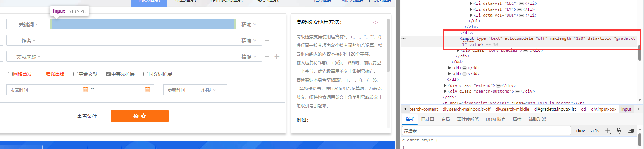Screen dimensions: 644x149
Task: Switch to 样式 tab
Action: 410,120
